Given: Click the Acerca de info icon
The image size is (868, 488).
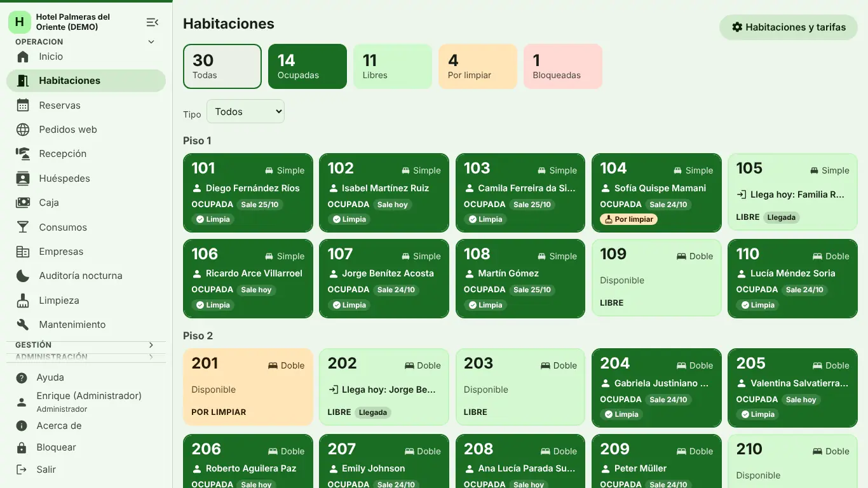Looking at the screenshot, I should click(22, 426).
